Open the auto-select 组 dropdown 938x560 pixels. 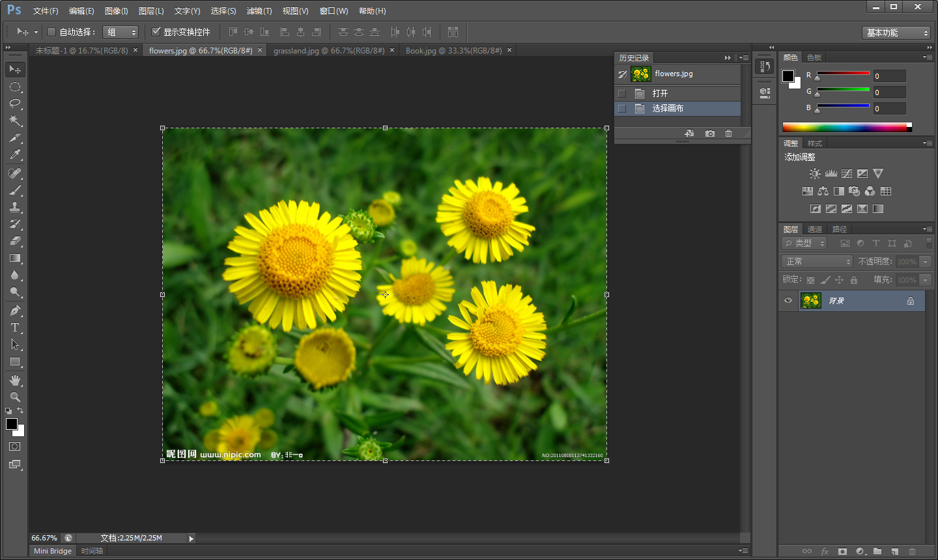click(121, 32)
